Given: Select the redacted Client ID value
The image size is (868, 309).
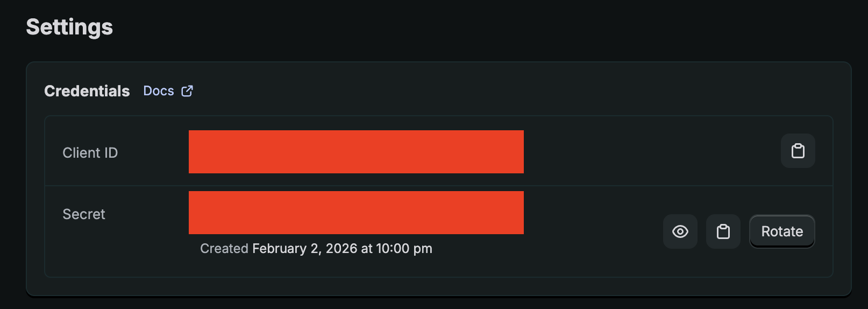Looking at the screenshot, I should pos(356,152).
